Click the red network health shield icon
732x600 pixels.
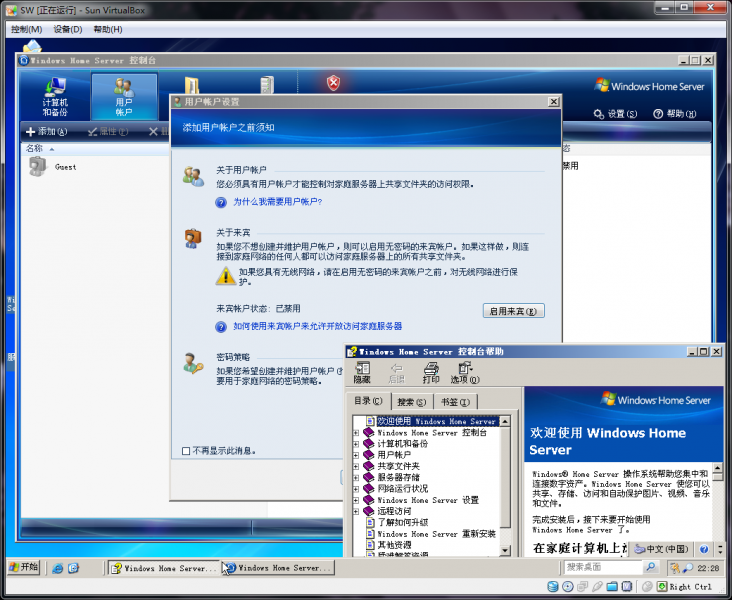point(334,83)
